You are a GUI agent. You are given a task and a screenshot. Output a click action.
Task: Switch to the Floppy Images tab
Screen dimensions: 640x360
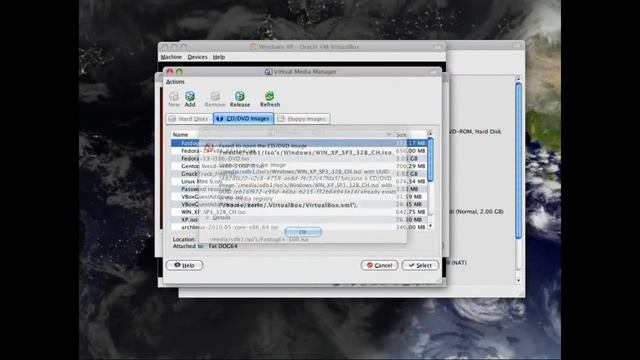coord(302,119)
